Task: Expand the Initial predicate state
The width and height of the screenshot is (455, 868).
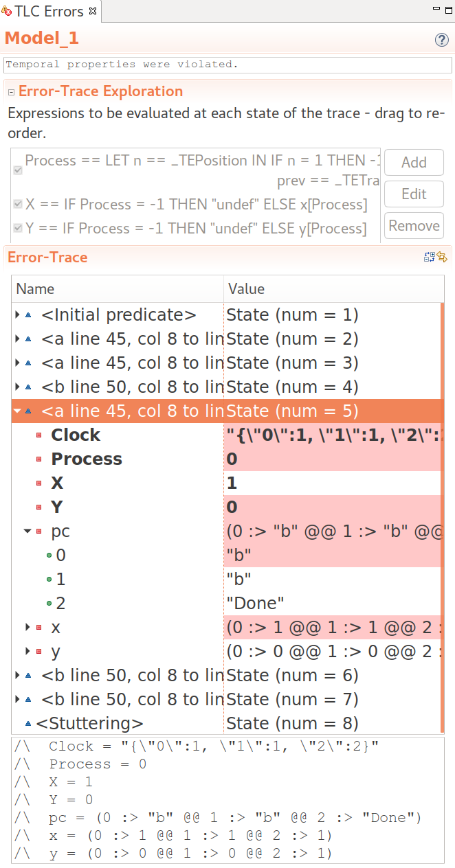Action: (x=17, y=315)
